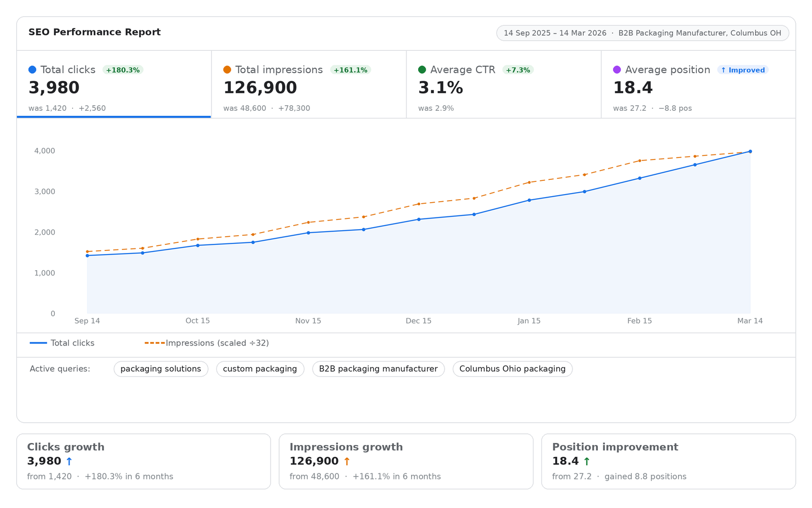Click the final Mar 14 data point on the clicks line
Viewport: 812px width, 508px height.
pyautogui.click(x=750, y=151)
